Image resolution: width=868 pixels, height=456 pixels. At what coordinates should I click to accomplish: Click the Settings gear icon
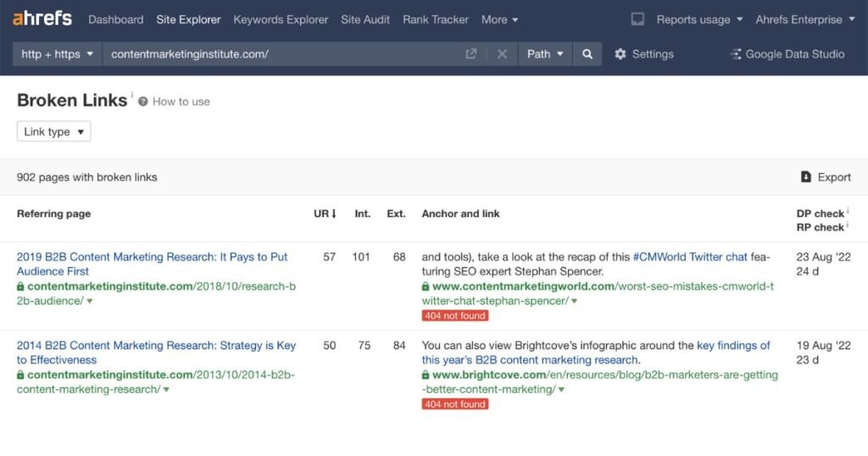620,54
